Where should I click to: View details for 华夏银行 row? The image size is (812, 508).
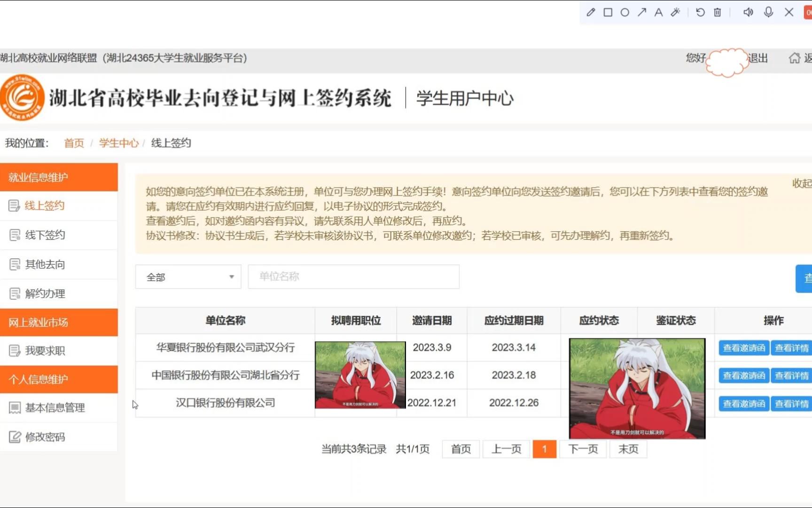(791, 348)
